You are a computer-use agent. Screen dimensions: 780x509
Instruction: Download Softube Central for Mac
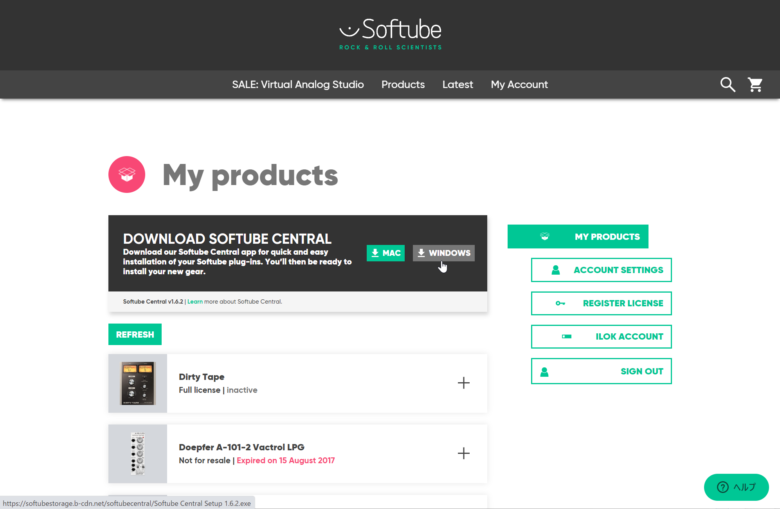[385, 253]
